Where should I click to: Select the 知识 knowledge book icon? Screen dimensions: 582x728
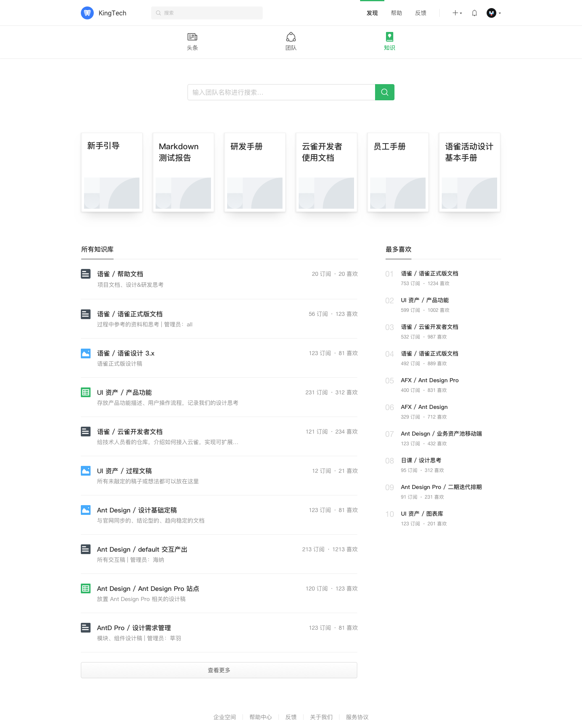(389, 37)
